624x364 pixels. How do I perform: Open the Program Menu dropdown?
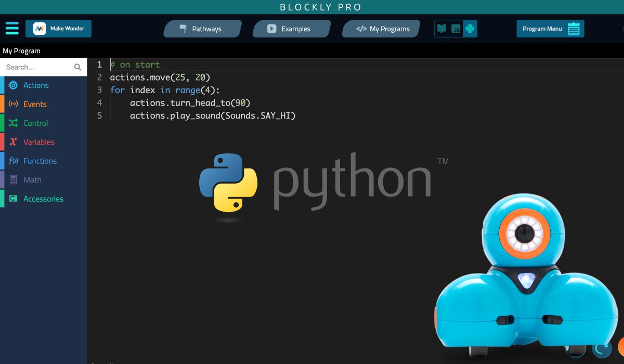click(550, 29)
